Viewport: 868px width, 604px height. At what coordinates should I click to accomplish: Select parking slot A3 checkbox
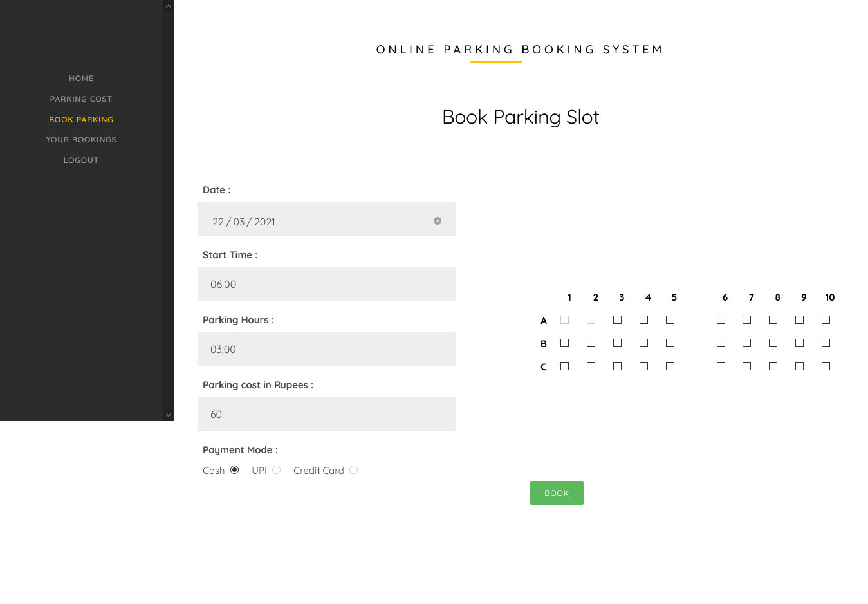tap(617, 320)
